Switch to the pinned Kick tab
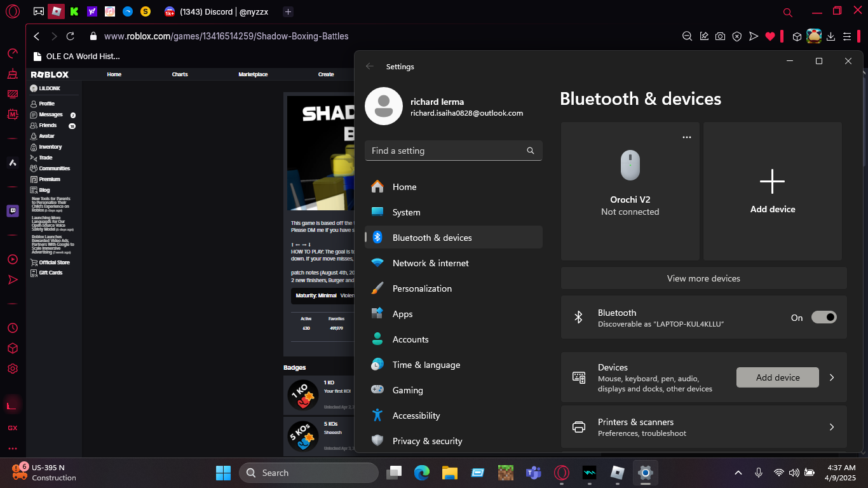 click(74, 11)
